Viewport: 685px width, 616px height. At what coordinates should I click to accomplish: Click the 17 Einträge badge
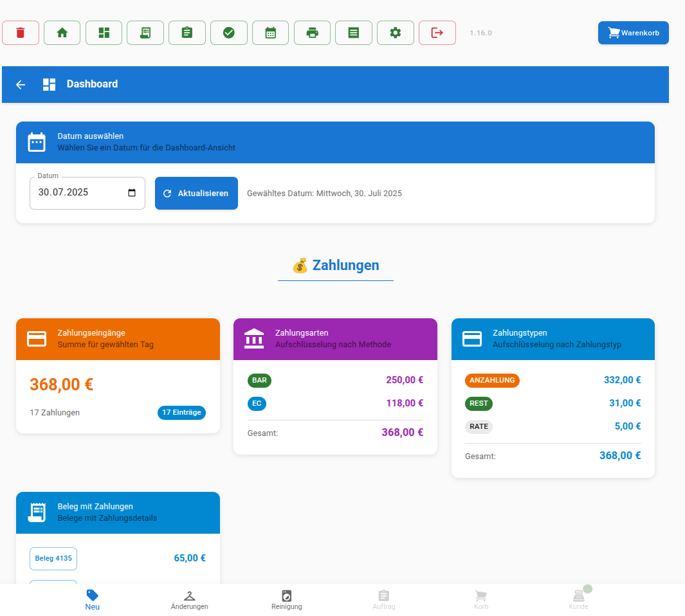181,413
